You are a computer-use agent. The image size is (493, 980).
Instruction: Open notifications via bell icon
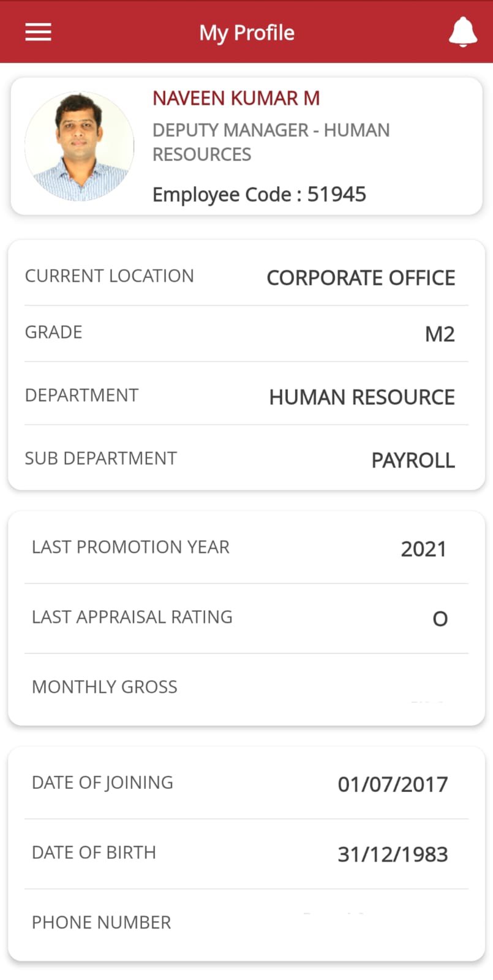point(462,32)
